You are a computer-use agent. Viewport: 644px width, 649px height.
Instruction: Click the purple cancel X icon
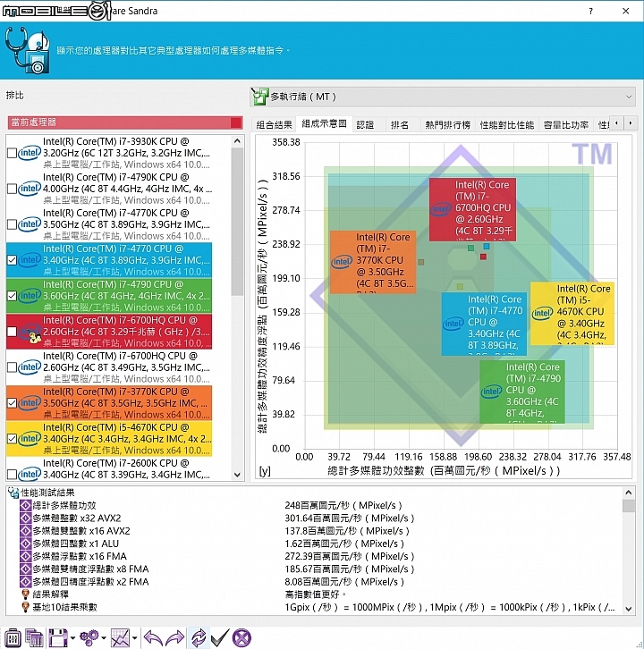tap(241, 637)
